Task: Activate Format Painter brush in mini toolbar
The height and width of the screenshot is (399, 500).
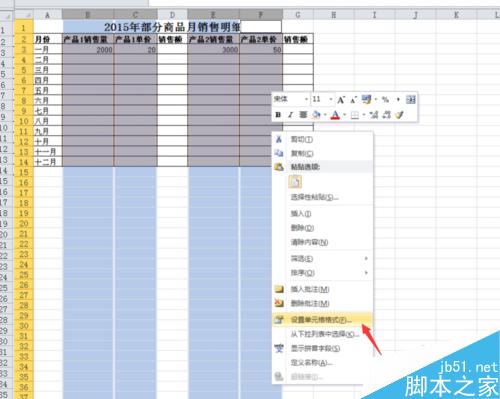Action: (399, 115)
